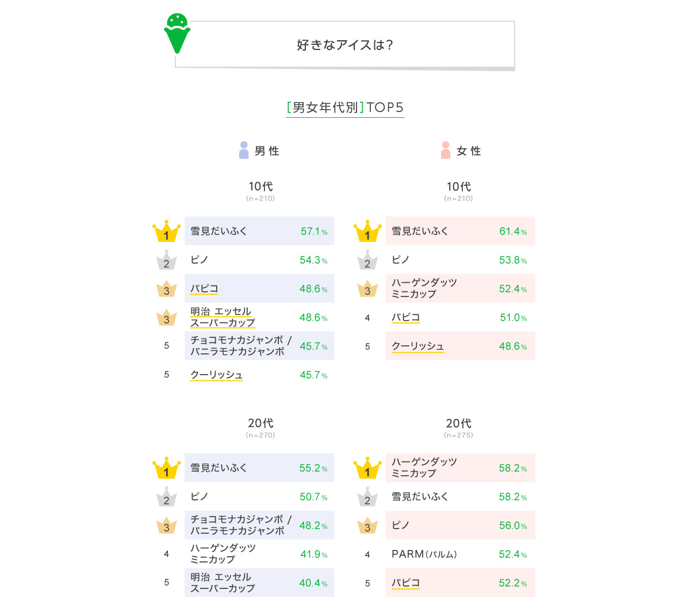Screen dimensions: 690x616
Task: Click the チョコモナカジャンボ row in male 20代
Action: 259,525
